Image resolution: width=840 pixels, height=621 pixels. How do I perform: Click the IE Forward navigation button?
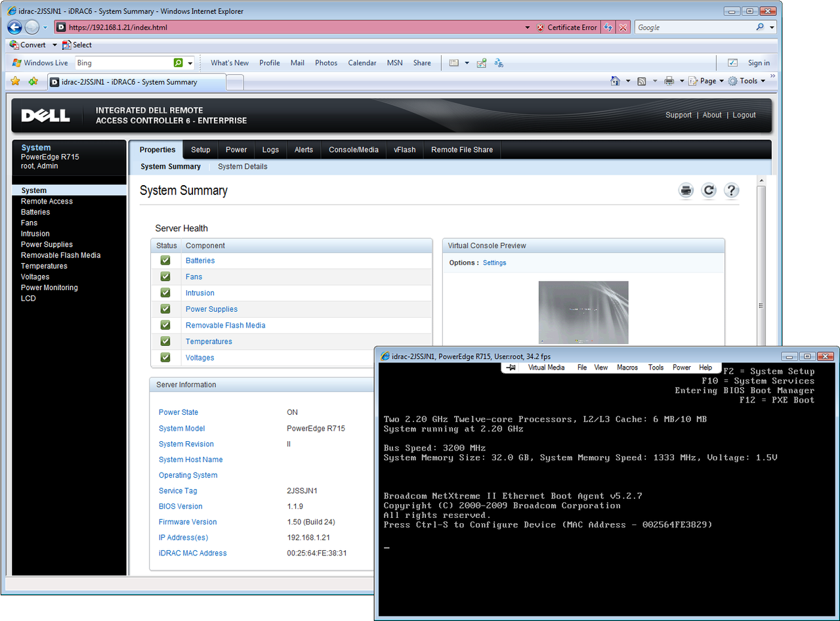pos(32,27)
